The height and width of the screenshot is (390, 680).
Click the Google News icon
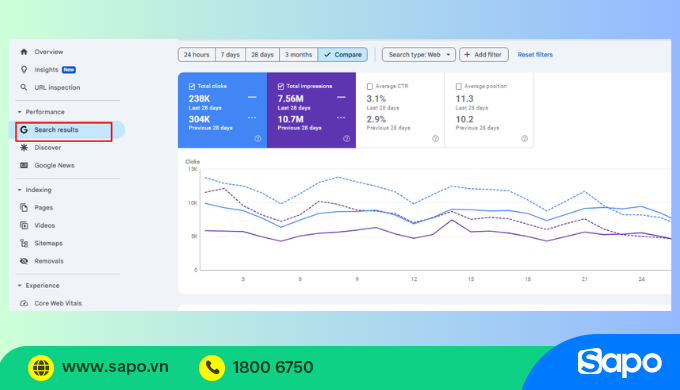tap(24, 165)
